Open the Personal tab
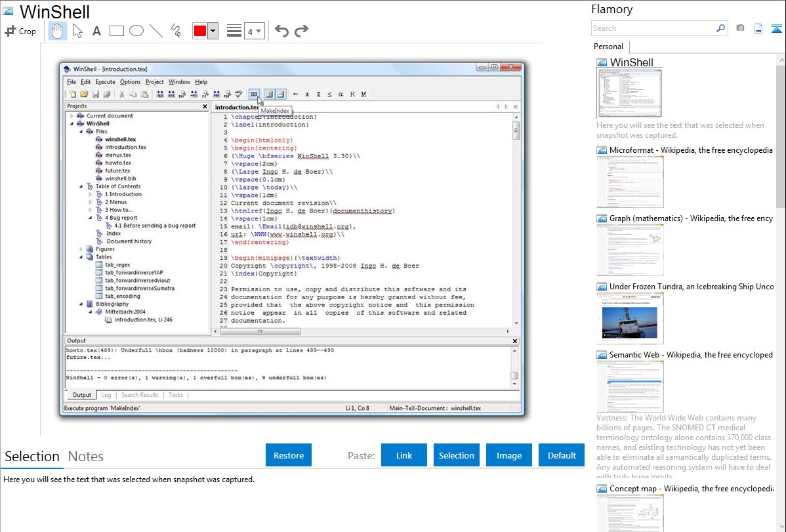The width and height of the screenshot is (786, 532). (x=609, y=47)
